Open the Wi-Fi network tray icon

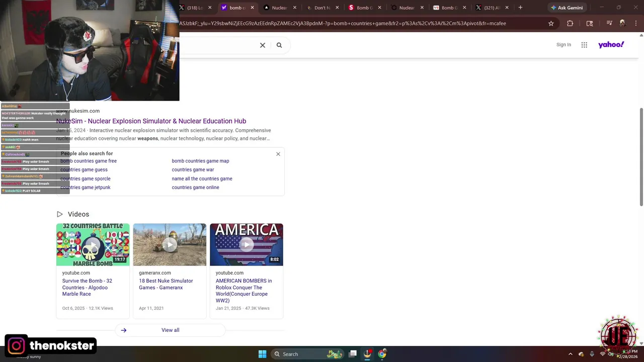tap(602, 354)
